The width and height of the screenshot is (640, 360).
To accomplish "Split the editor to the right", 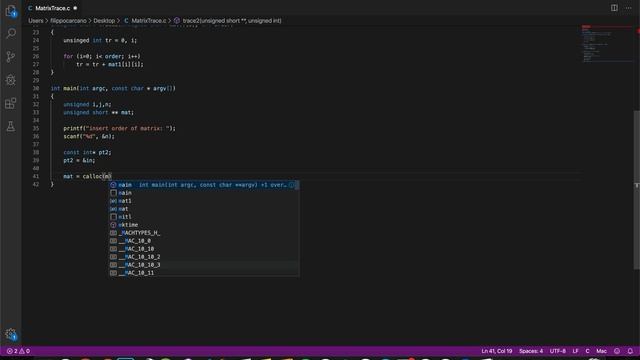I will click(614, 8).
